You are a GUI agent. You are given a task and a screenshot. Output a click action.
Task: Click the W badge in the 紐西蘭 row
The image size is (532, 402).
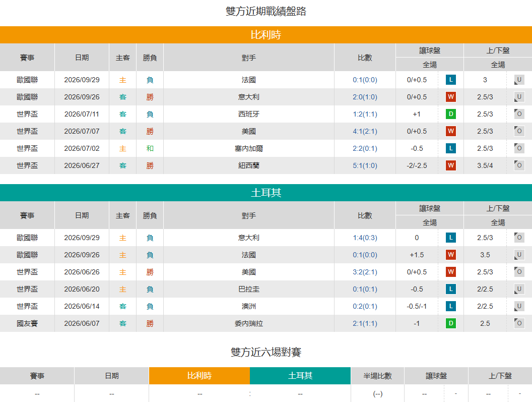[x=450, y=165]
